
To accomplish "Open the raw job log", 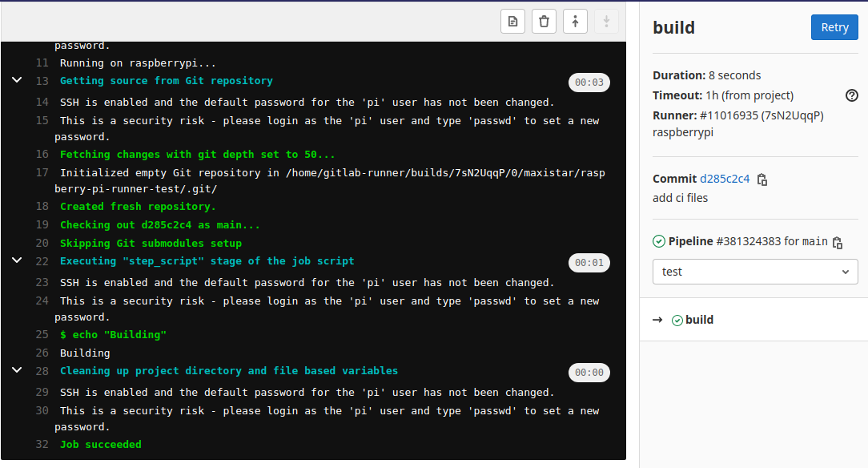I will [512, 22].
